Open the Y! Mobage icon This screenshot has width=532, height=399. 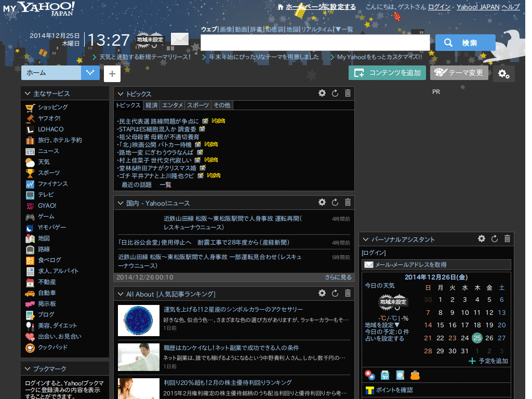pos(30,228)
